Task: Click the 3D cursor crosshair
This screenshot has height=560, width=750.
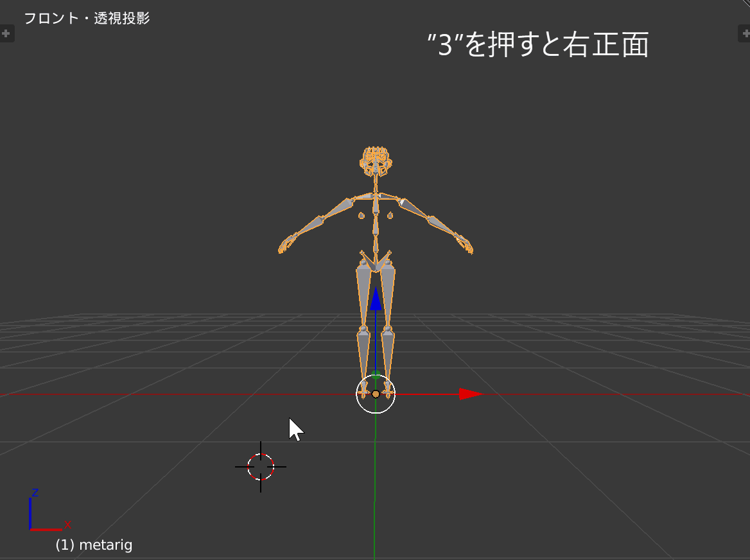Action: pos(261,467)
